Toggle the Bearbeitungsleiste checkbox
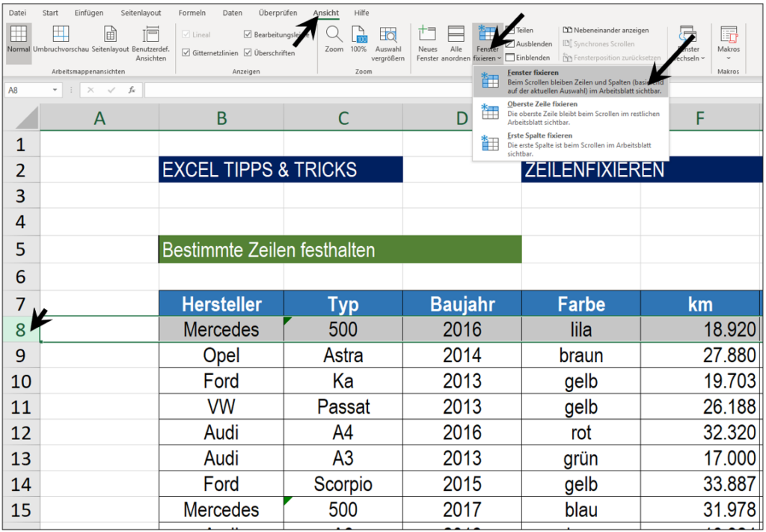 click(x=248, y=34)
